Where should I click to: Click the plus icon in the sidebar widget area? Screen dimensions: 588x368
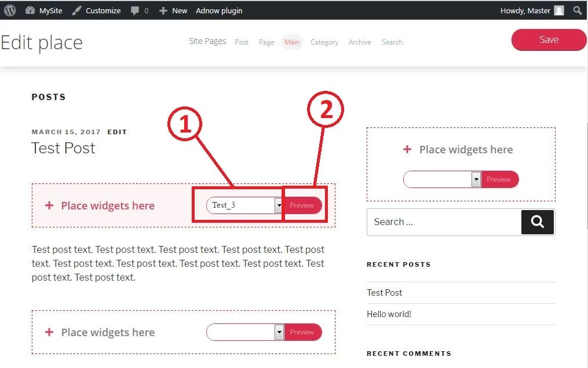[406, 149]
